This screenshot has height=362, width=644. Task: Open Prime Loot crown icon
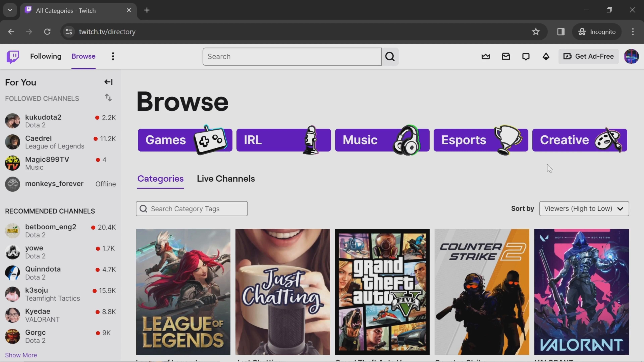(x=486, y=56)
